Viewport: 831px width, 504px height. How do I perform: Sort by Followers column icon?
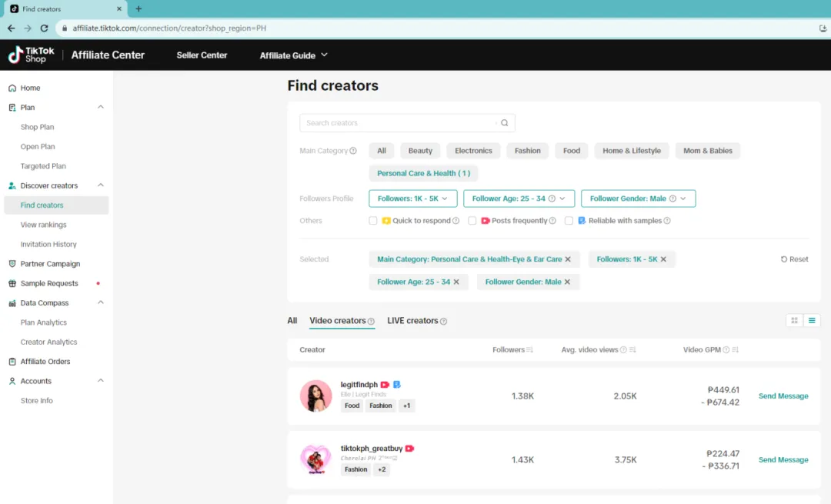click(529, 350)
